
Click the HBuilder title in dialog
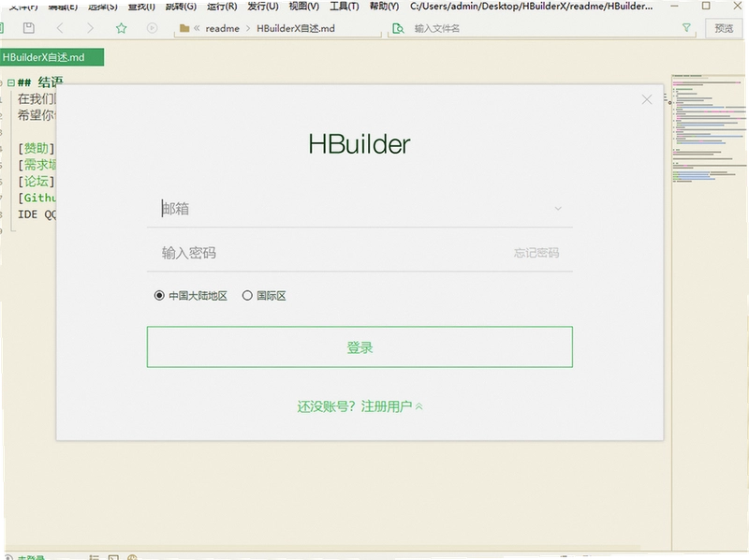coord(360,144)
